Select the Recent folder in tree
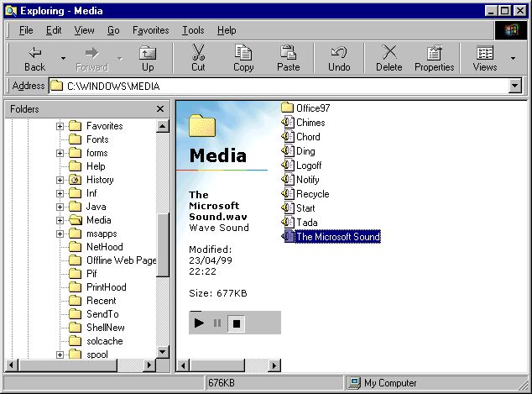The height and width of the screenshot is (394, 532). [x=92, y=301]
